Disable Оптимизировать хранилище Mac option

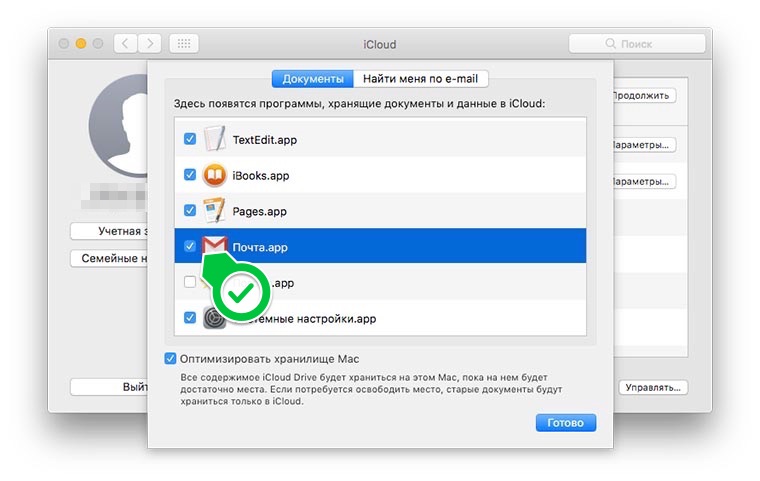(x=170, y=359)
